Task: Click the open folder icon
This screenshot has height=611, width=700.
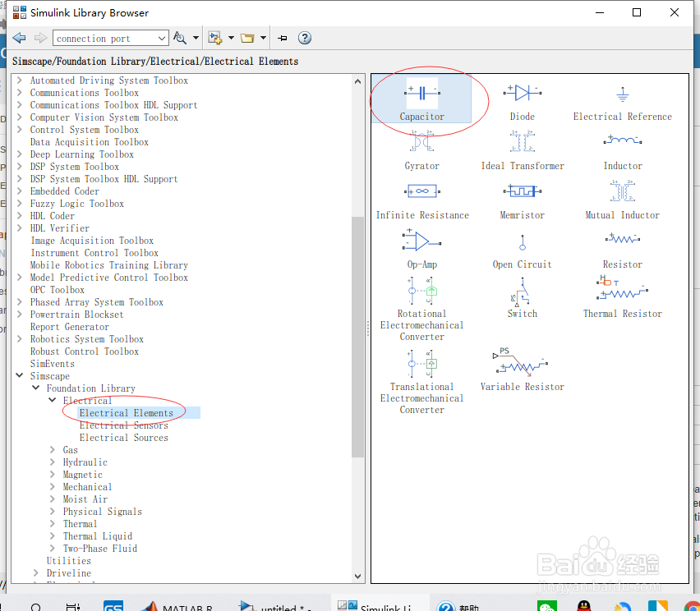Action: [x=247, y=38]
